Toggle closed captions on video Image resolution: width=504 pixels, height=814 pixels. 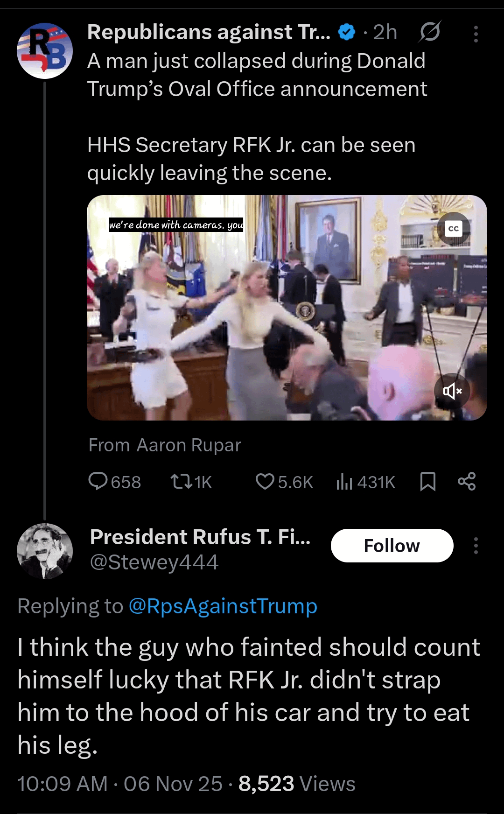[453, 229]
